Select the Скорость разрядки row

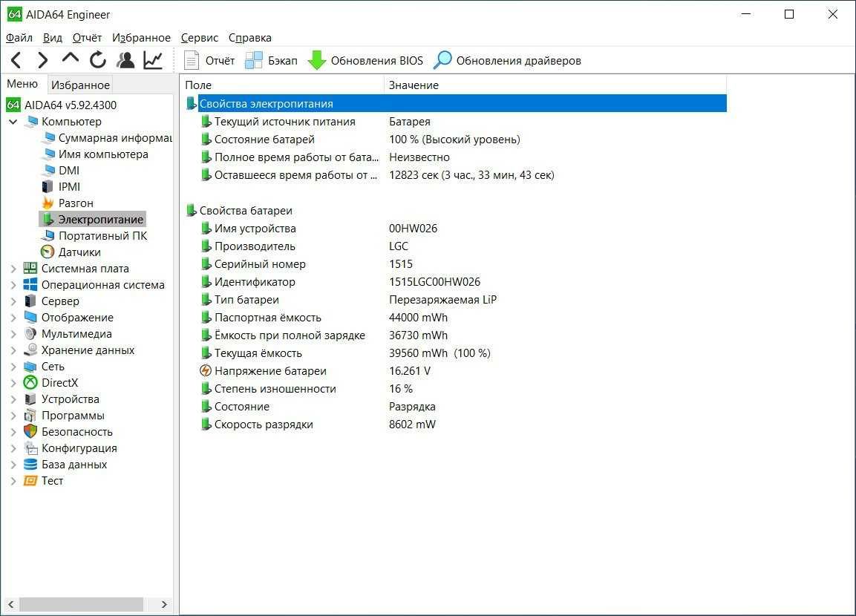tap(456, 425)
